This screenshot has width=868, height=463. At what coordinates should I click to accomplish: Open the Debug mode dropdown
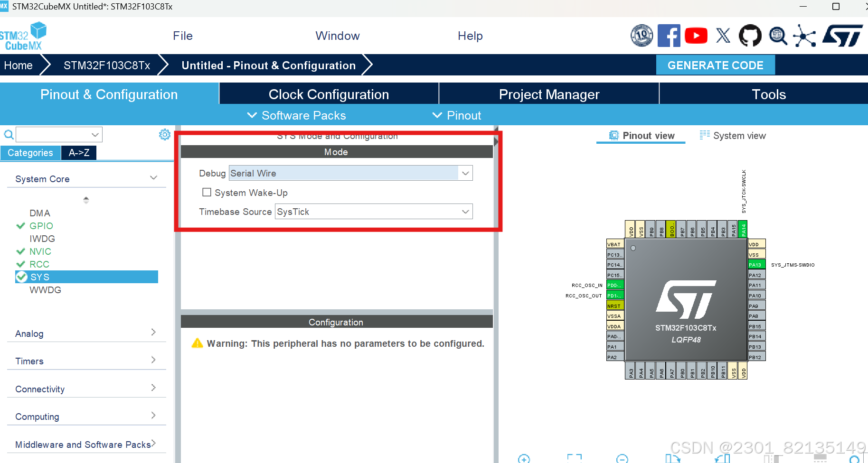[465, 173]
